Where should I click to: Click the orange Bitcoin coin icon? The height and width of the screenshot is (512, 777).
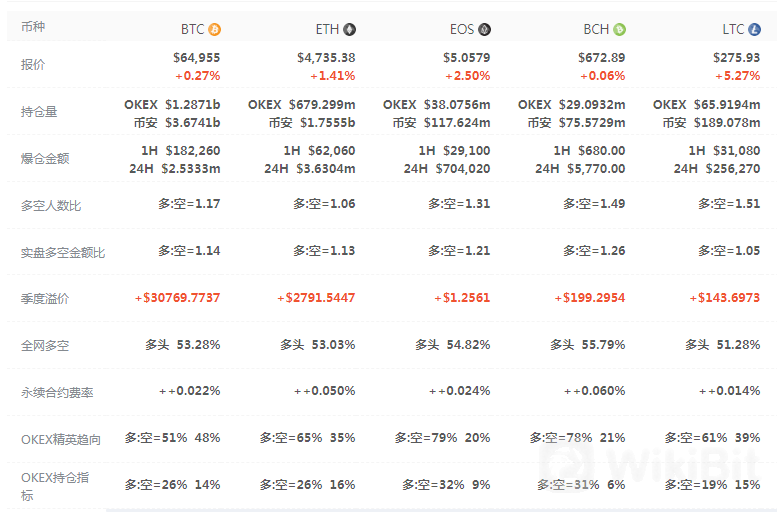point(214,30)
